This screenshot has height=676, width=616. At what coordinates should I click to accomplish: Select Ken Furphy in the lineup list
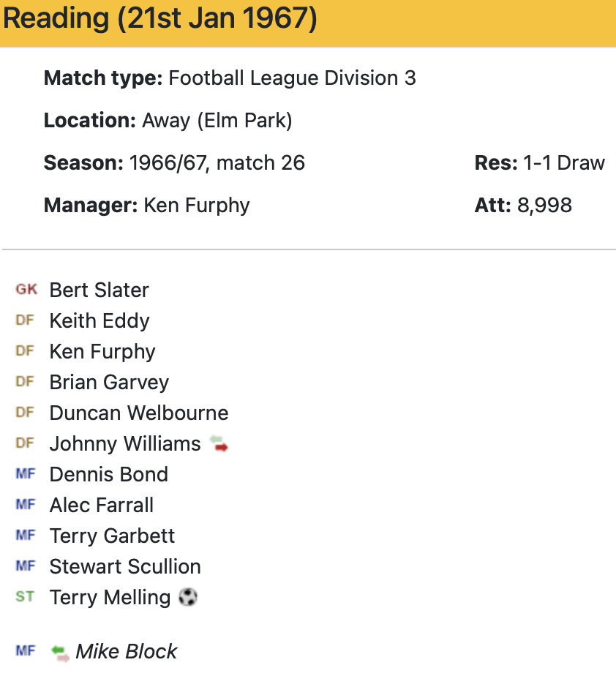(102, 351)
